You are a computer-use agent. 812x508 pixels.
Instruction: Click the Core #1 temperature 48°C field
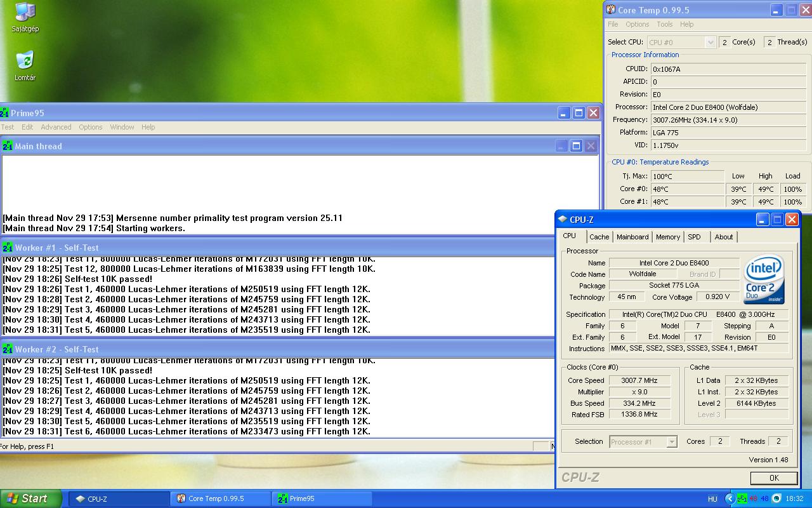[x=687, y=201]
